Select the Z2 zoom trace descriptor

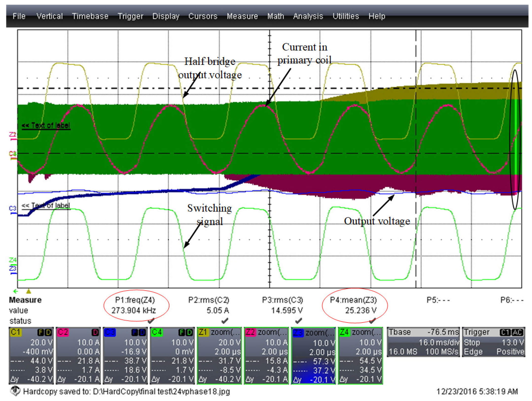tap(266, 355)
